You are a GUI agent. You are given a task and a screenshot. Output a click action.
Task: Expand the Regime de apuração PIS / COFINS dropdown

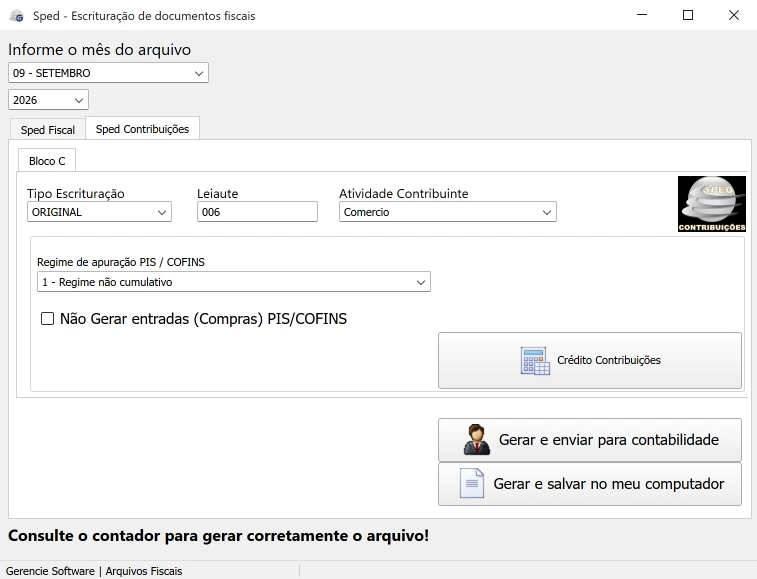coord(234,282)
